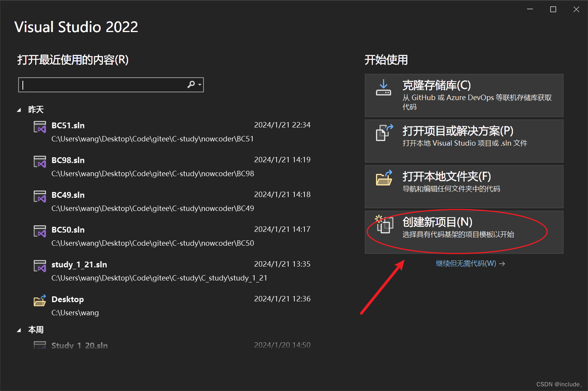Start 创建新项目(N)
The image size is (588, 391).
click(464, 232)
